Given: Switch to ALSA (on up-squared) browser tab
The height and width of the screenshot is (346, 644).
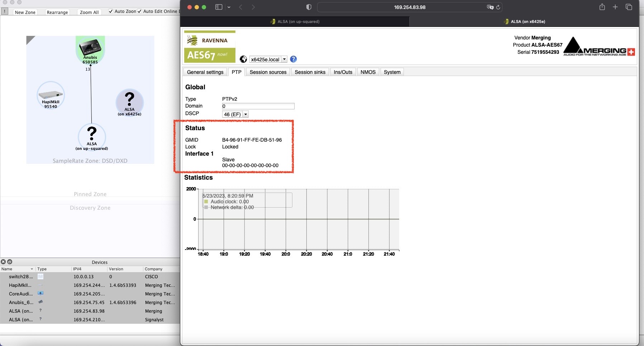Looking at the screenshot, I should [295, 22].
